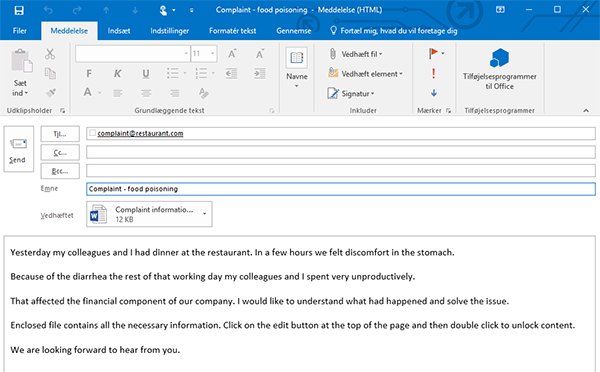Toggle underline (U) formatting
This screenshot has height=372, width=600.
click(x=146, y=73)
